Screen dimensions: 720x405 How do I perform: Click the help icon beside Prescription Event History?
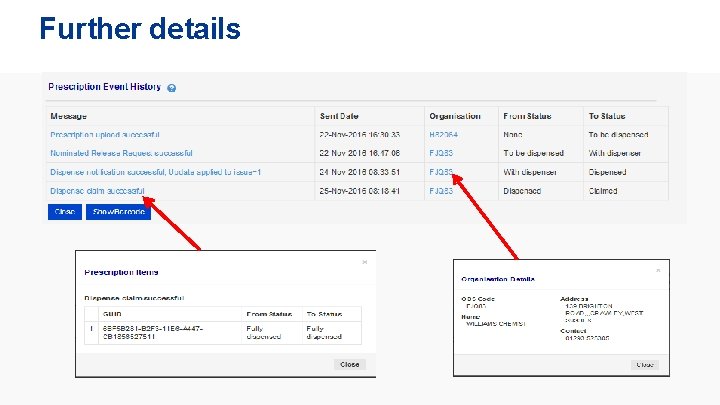[171, 88]
